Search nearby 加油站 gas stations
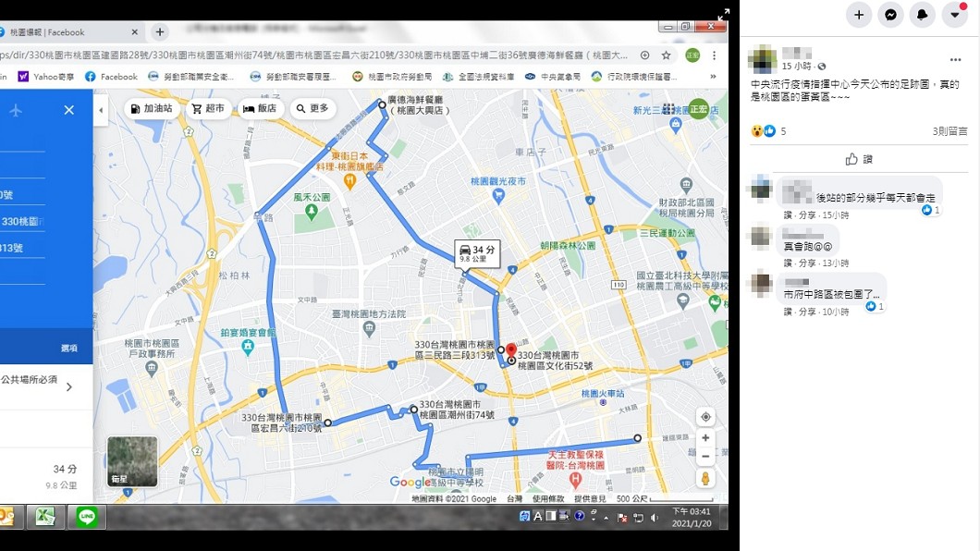The width and height of the screenshot is (980, 551). pyautogui.click(x=152, y=109)
